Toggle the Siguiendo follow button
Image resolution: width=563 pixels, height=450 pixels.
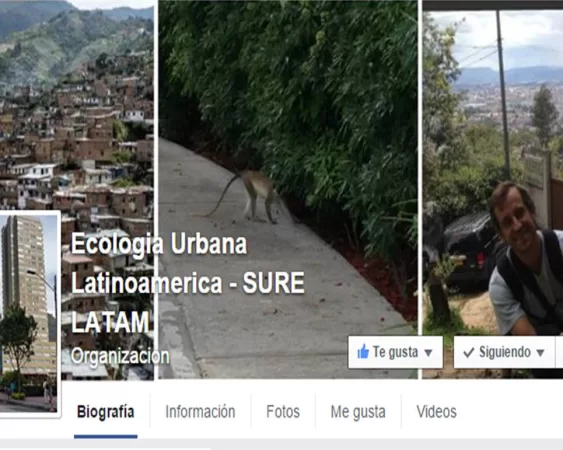tap(504, 352)
